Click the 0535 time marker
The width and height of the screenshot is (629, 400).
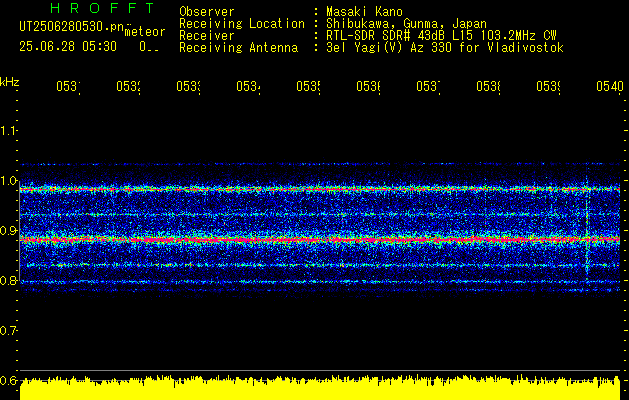(308, 86)
